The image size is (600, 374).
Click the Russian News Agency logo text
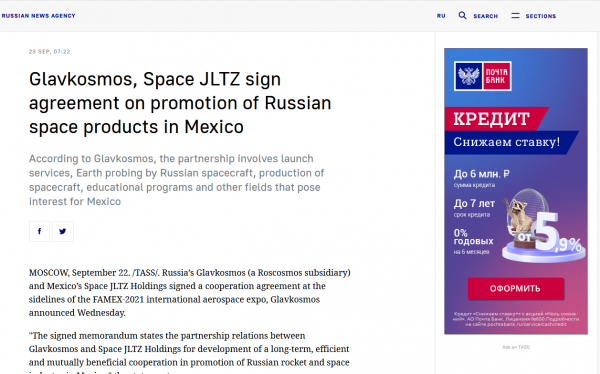coord(38,16)
